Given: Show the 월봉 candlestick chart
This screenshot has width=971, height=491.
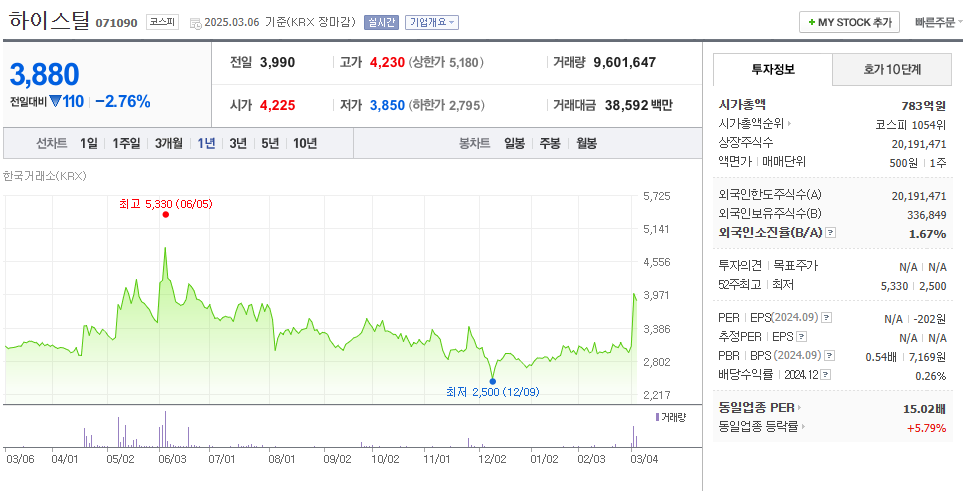Looking at the screenshot, I should pyautogui.click(x=586, y=144).
